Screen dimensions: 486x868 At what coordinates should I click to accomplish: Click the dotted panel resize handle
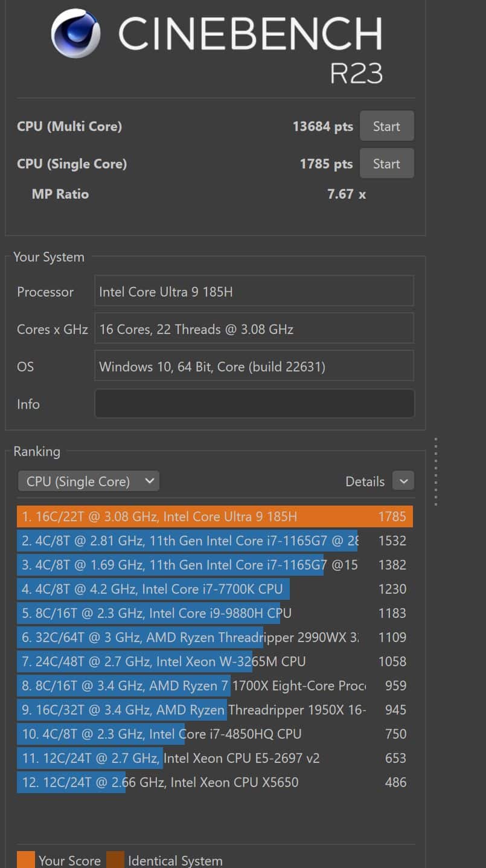click(435, 471)
